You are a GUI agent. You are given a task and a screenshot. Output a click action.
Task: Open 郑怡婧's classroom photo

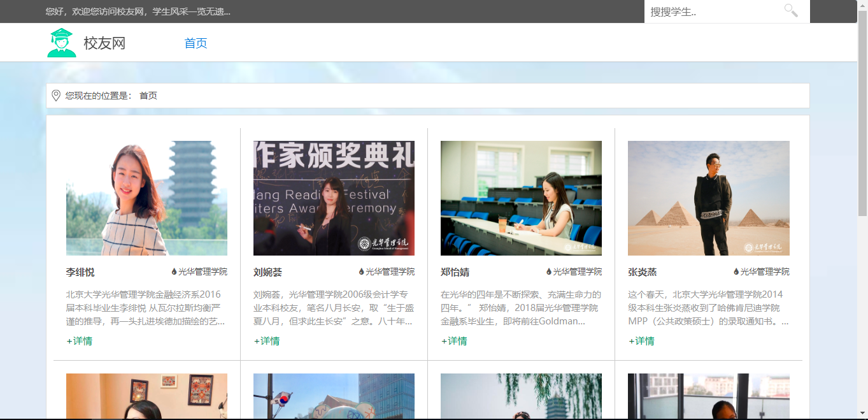[x=521, y=198]
